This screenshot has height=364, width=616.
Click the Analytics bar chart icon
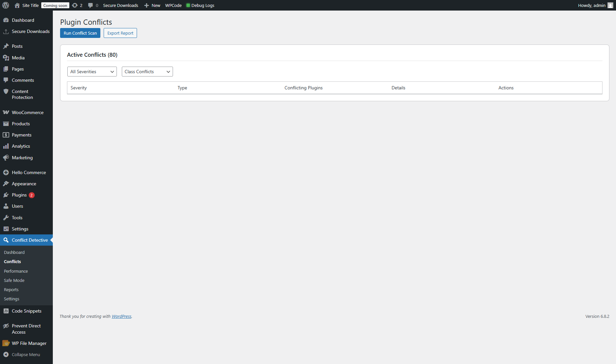6,146
